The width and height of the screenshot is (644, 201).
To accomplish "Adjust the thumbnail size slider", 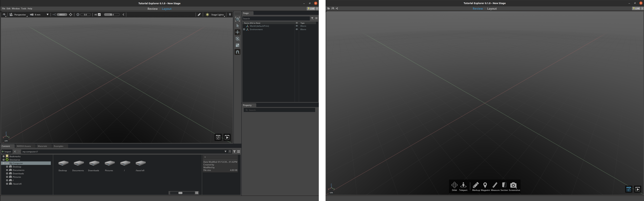I will [181, 193].
